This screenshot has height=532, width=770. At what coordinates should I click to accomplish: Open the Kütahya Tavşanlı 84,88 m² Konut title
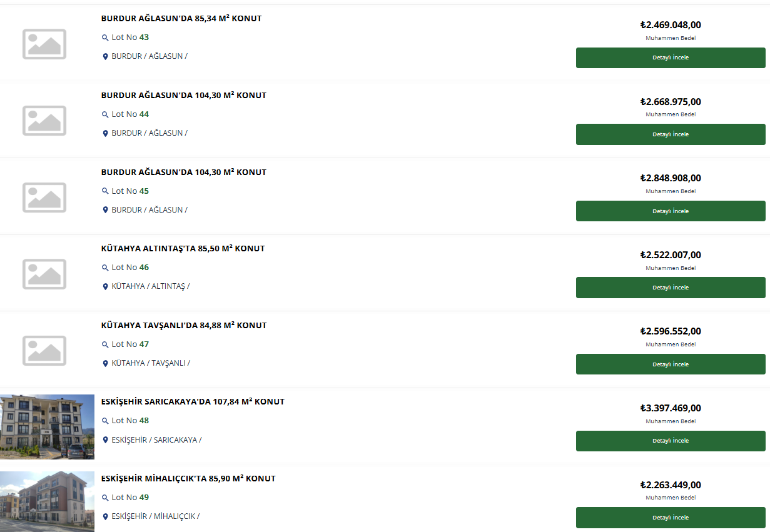click(184, 326)
